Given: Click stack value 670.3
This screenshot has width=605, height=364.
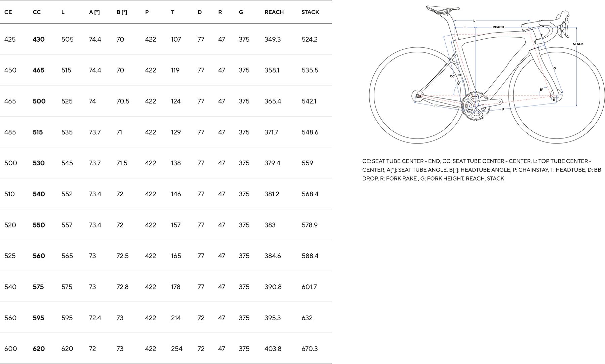Looking at the screenshot, I should [x=310, y=349].
